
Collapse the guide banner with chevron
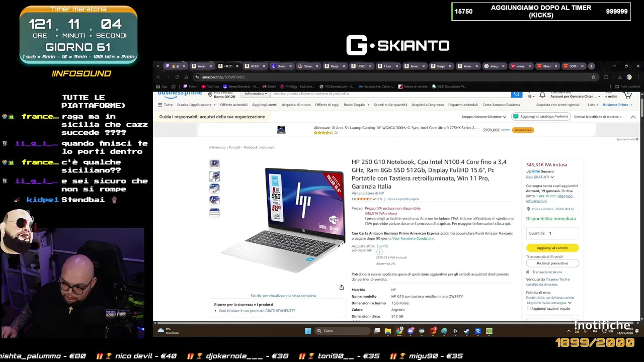[x=633, y=117]
